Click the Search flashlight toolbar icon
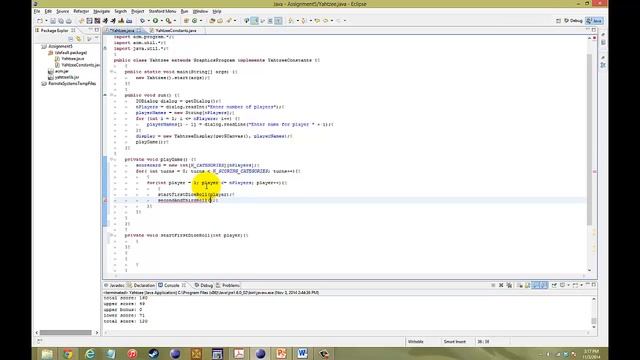Viewport: 640px width, 360px height. pyautogui.click(x=229, y=20)
